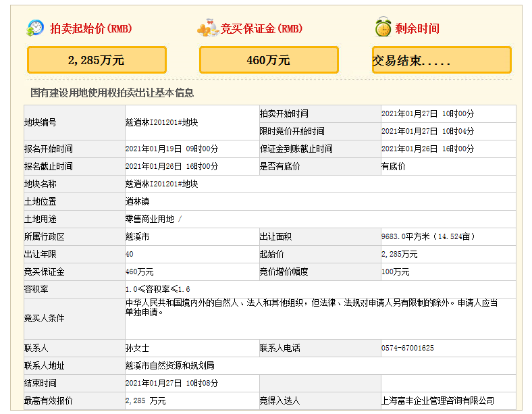Image resolution: width=532 pixels, height=414 pixels.
Task: Click the 交易结束 status box
Action: [442, 60]
